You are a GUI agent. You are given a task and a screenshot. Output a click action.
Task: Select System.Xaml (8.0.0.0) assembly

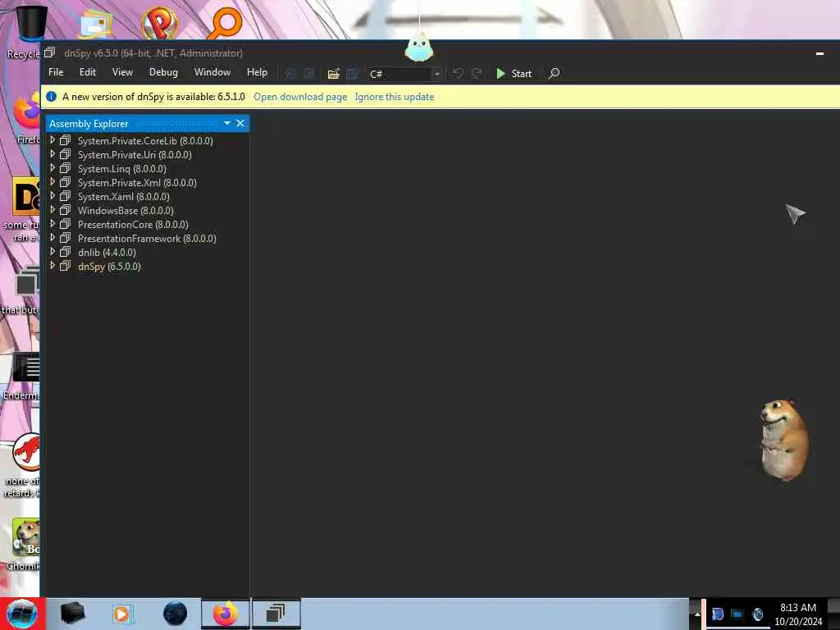point(124,197)
